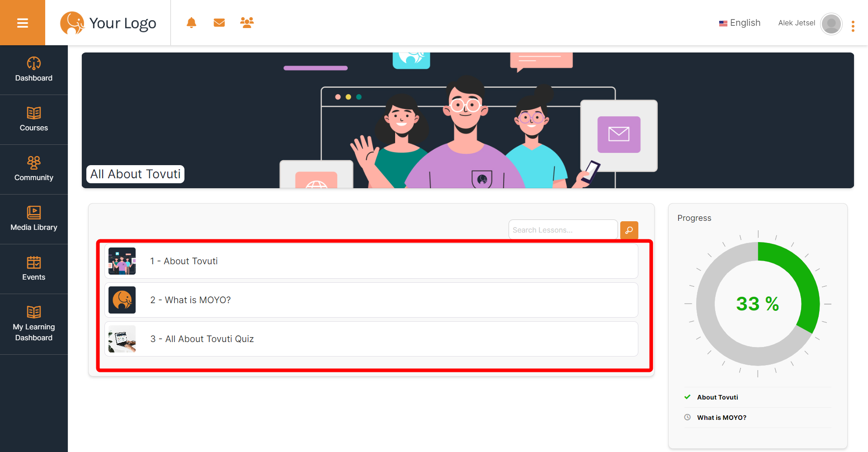868x452 pixels.
Task: Click the All About Tovuti banner title
Action: click(x=135, y=174)
